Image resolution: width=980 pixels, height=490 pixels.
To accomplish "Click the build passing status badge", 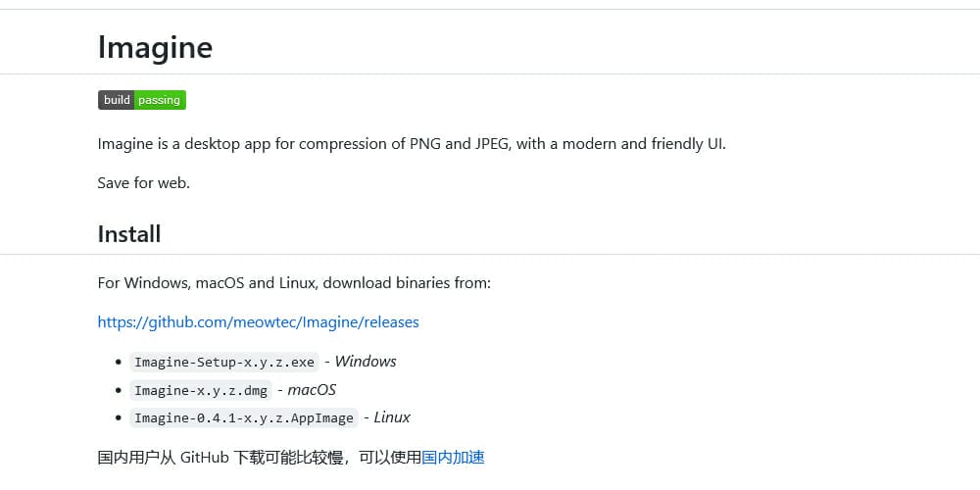I will pos(142,100).
